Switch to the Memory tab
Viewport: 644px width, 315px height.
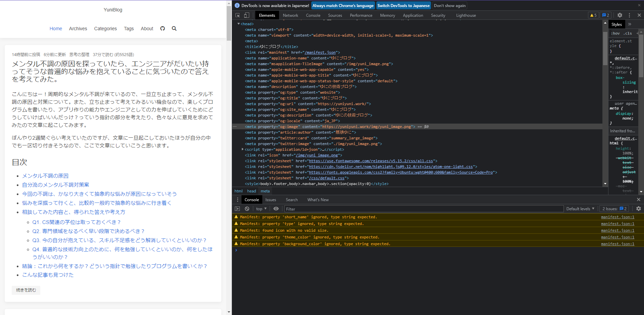pos(387,15)
